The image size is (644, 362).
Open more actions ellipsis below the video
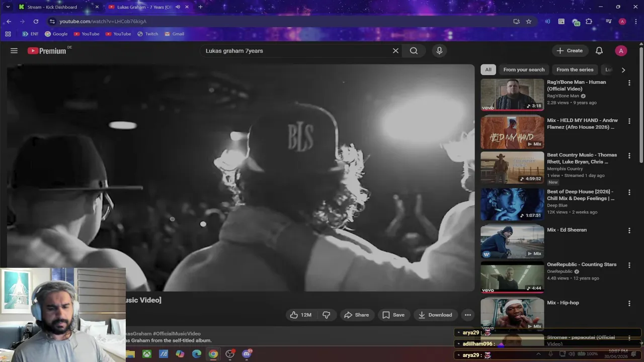(468, 315)
